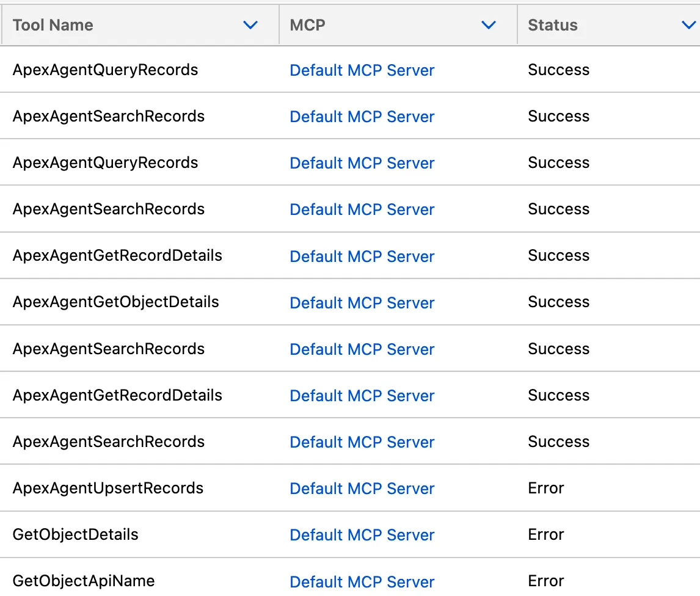Image resolution: width=700 pixels, height=596 pixels.
Task: Select the first ApexAgentGetRecordDetails tool name cell
Action: point(117,255)
